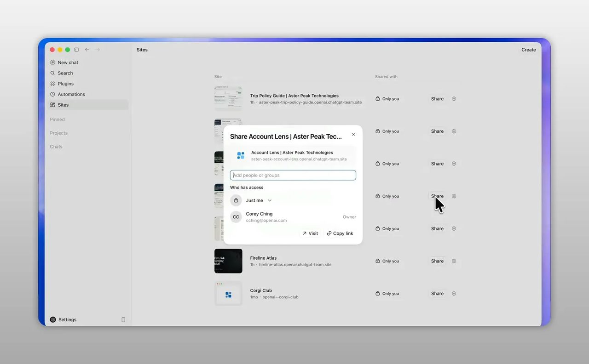Open the Fireline Atlas thumbnail
589x364 pixels.
228,261
